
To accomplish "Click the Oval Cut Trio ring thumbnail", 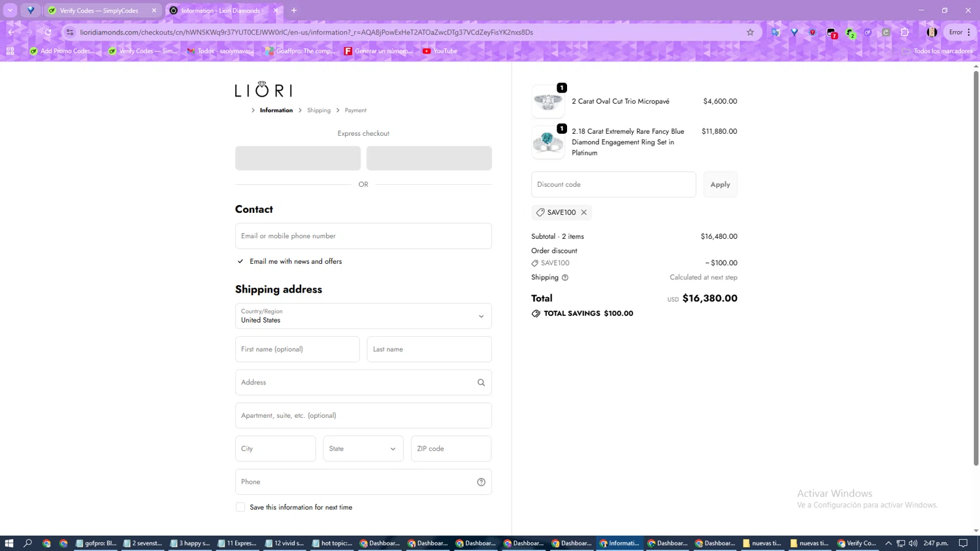I will click(x=548, y=101).
